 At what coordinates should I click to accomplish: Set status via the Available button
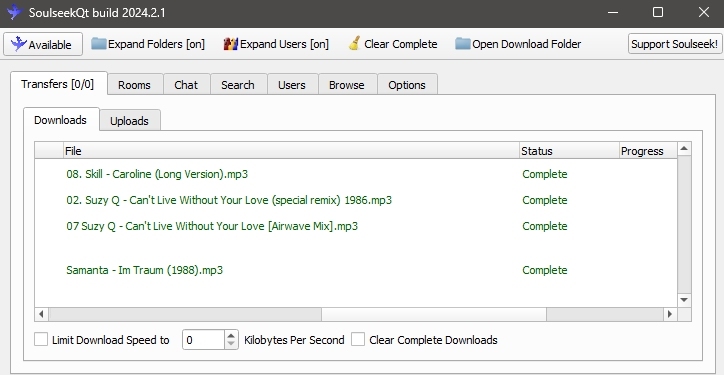tap(43, 44)
